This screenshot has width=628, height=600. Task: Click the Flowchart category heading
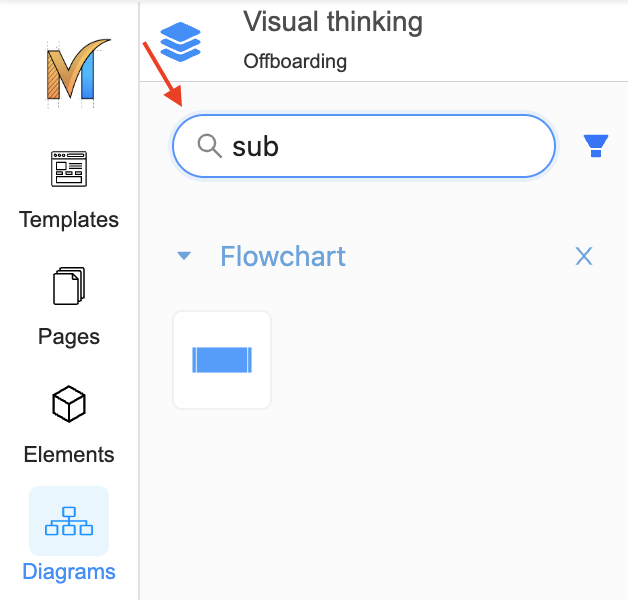click(x=283, y=256)
